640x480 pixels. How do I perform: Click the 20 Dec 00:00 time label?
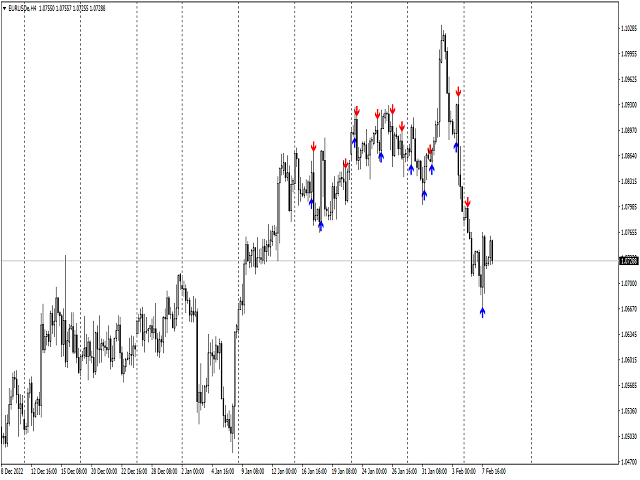pos(104,471)
